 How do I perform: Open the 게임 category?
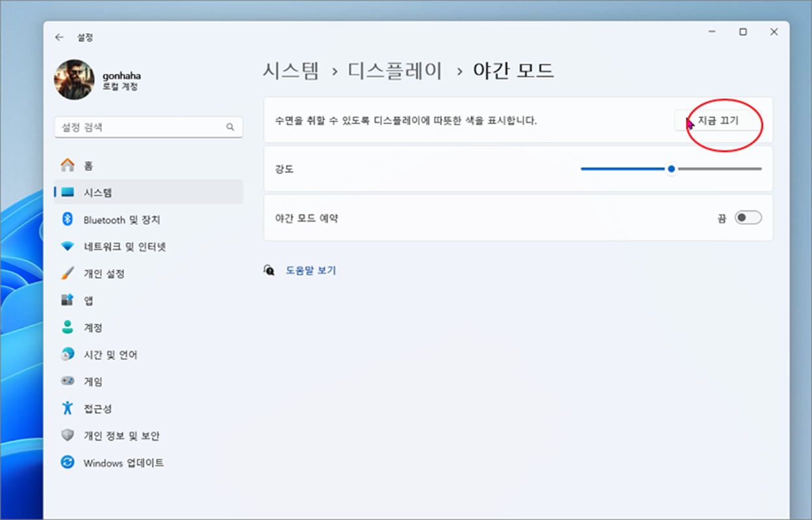[x=149, y=382]
